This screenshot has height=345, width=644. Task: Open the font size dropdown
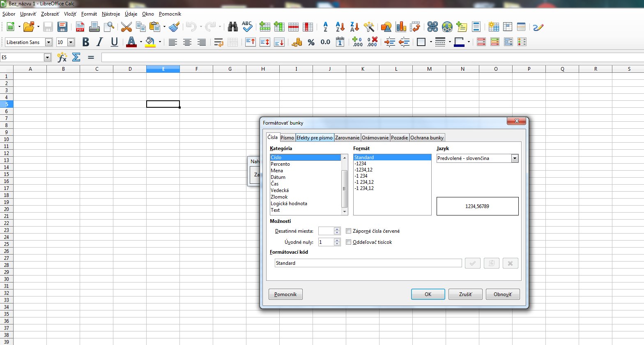71,42
